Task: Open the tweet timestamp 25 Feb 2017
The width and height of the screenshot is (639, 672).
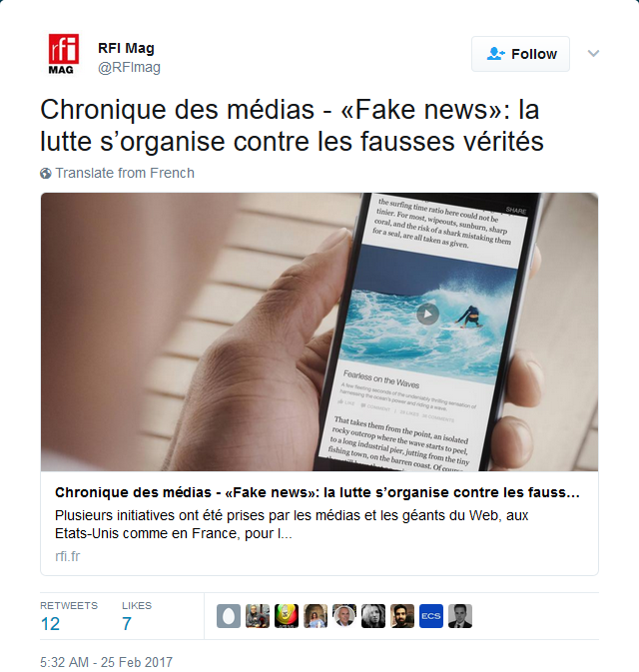Action: tap(106, 662)
